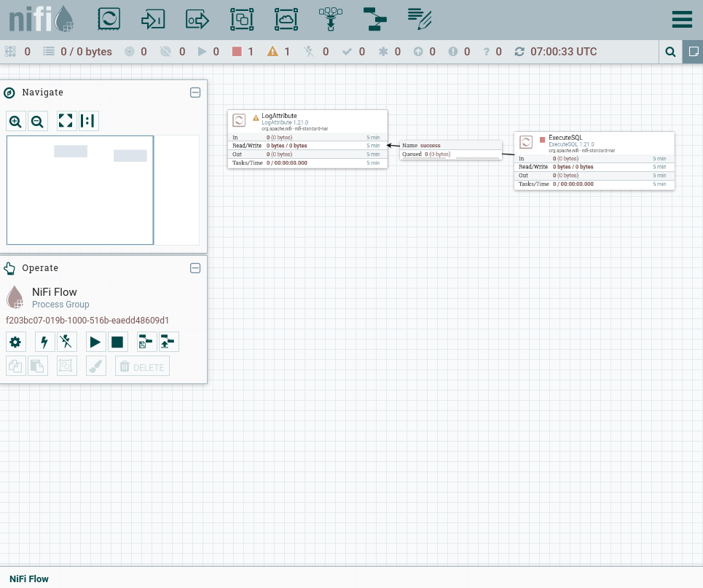Select the Template toolbar icon

(375, 19)
